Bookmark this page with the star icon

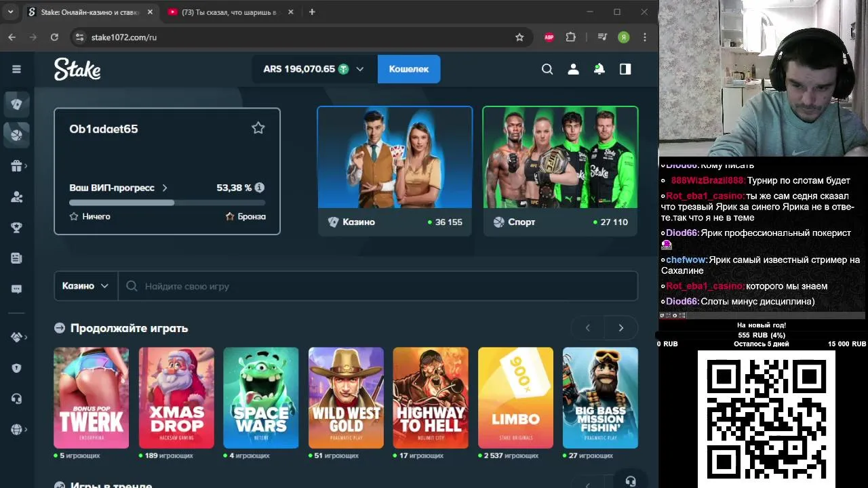click(519, 37)
